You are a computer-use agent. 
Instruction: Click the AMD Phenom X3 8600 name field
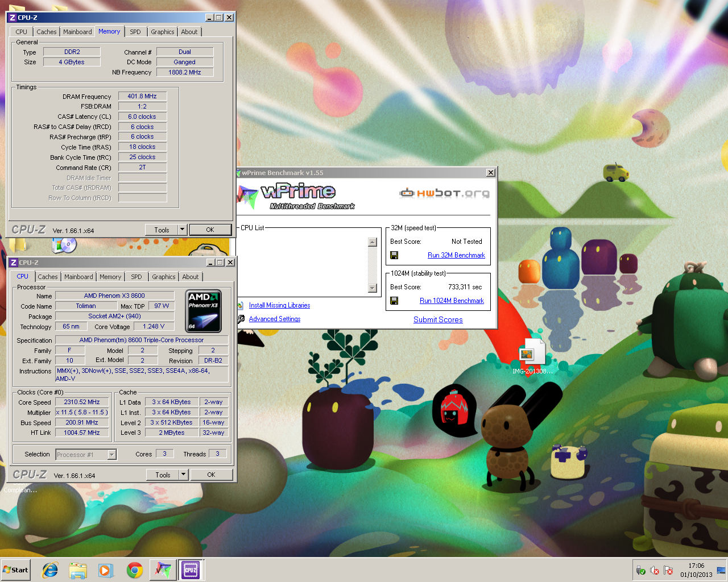[114, 296]
